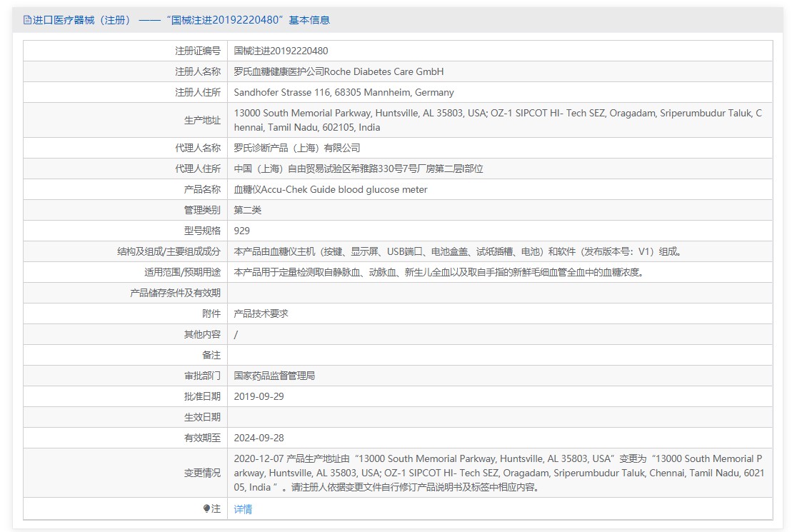
Task: Select the 希雅路330号 agent address value
Action: click(x=359, y=169)
